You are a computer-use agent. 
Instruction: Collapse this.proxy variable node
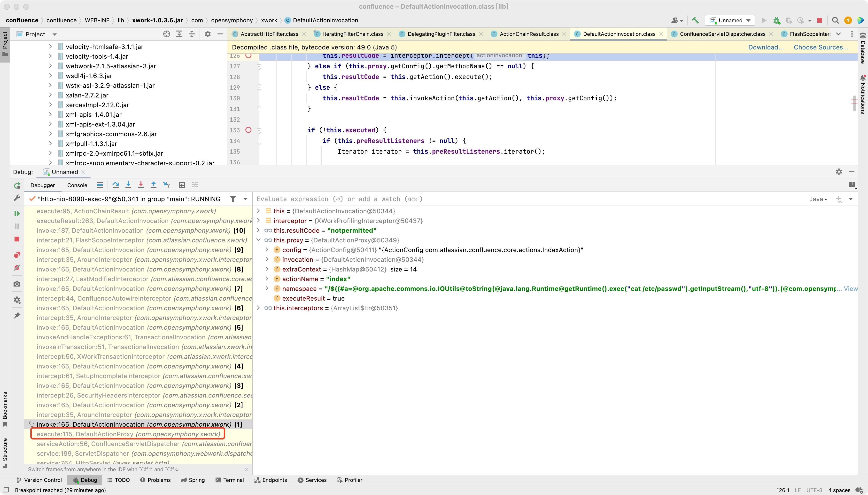click(258, 240)
